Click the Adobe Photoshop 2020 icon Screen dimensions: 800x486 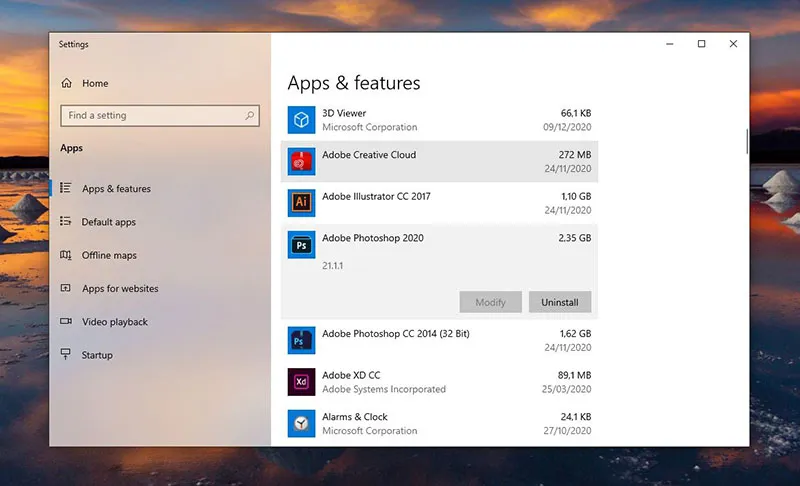click(x=301, y=245)
